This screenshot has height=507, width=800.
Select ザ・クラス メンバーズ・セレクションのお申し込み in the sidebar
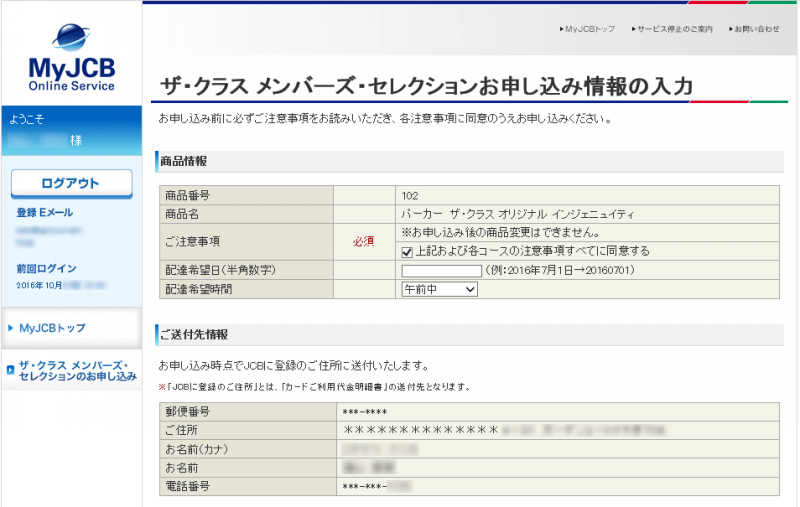click(78, 371)
